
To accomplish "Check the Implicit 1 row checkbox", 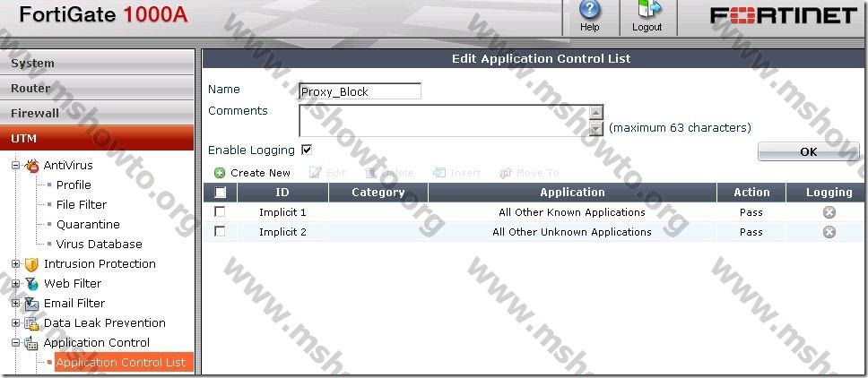I will (x=220, y=211).
